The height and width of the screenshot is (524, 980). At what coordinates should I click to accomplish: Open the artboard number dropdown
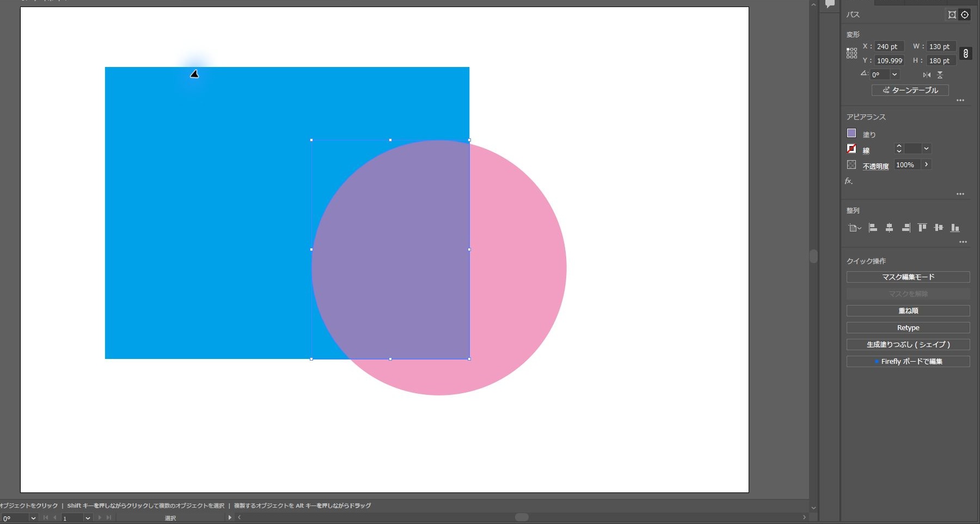coord(88,518)
